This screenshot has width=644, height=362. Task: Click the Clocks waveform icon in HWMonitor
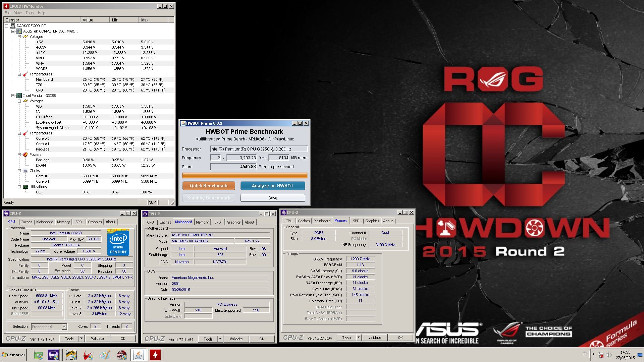point(25,171)
